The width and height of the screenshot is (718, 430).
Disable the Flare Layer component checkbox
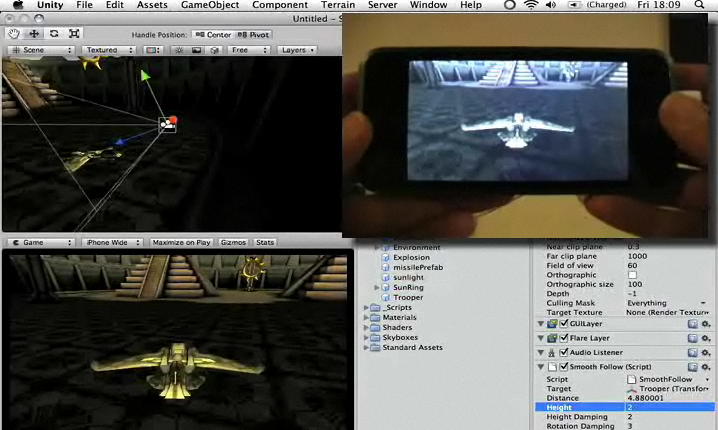(564, 338)
